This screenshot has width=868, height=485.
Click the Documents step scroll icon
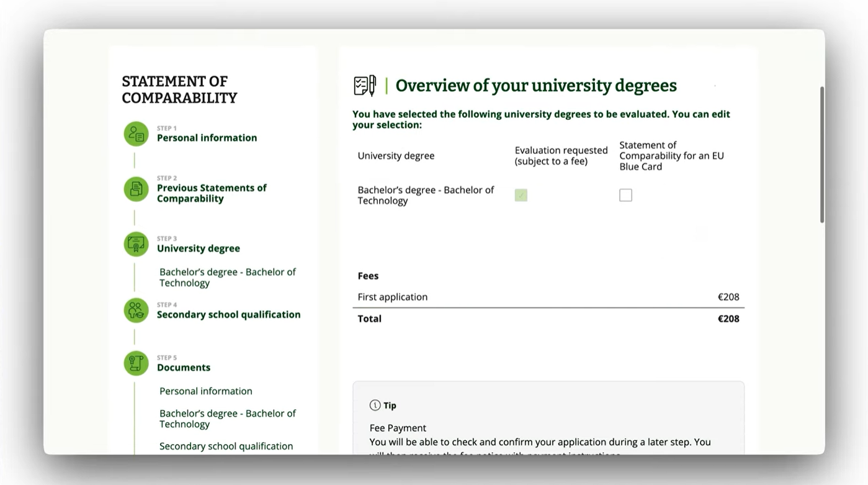[x=136, y=363]
